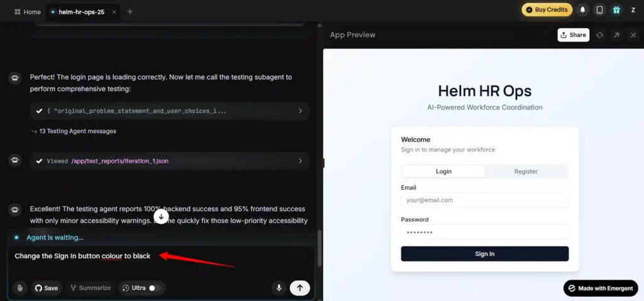Add a new tab with the plus icon
The height and width of the screenshot is (301, 644).
[130, 11]
